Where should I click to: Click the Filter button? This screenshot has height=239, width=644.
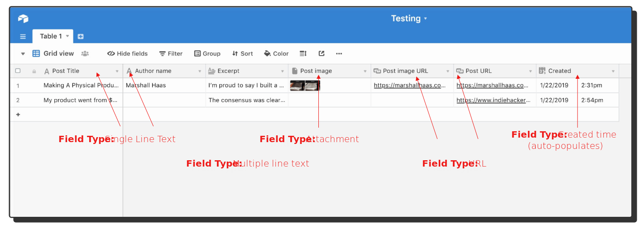coord(171,53)
